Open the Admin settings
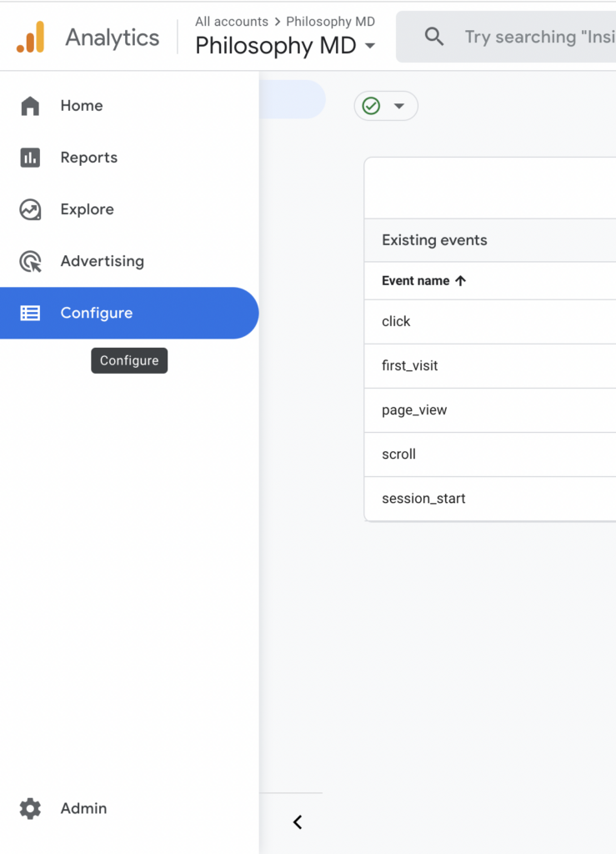Viewport: 616px width, 854px height. point(129,809)
